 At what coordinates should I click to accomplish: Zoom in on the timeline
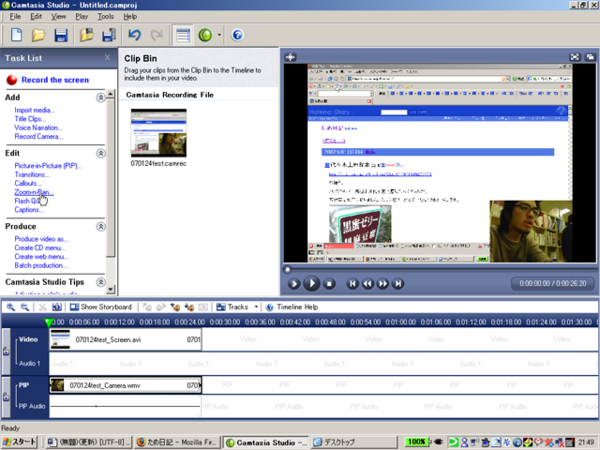pos(11,307)
